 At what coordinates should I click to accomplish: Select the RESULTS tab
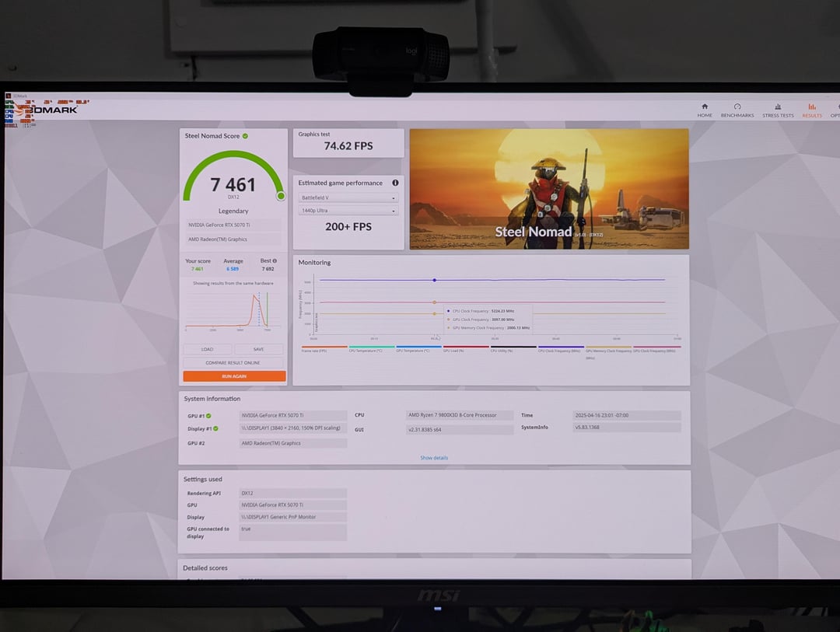(811, 110)
